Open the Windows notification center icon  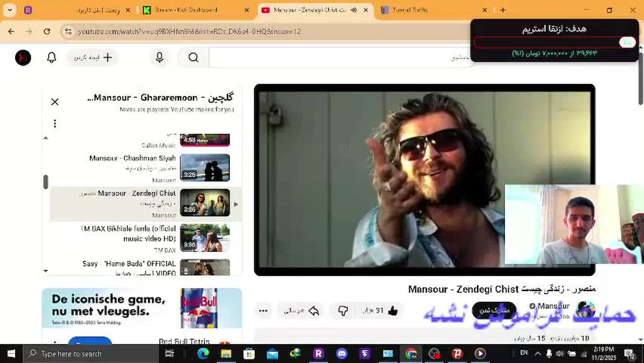tap(629, 353)
